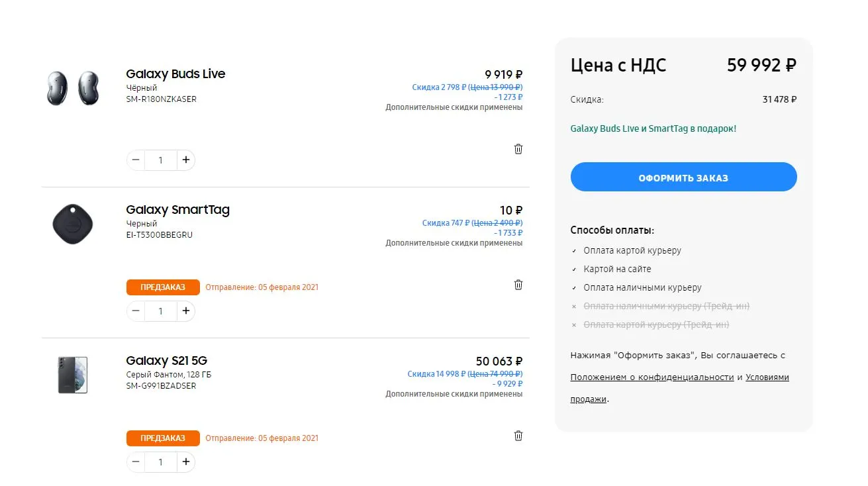The width and height of the screenshot is (868, 486).
Task: Click Серый Фантом, 128 ГБ variant text
Action: (169, 375)
